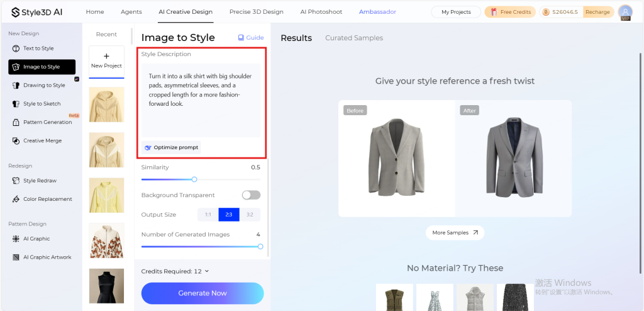Select the 1:1 output size option
Screen dimensions: 644x311
208,215
